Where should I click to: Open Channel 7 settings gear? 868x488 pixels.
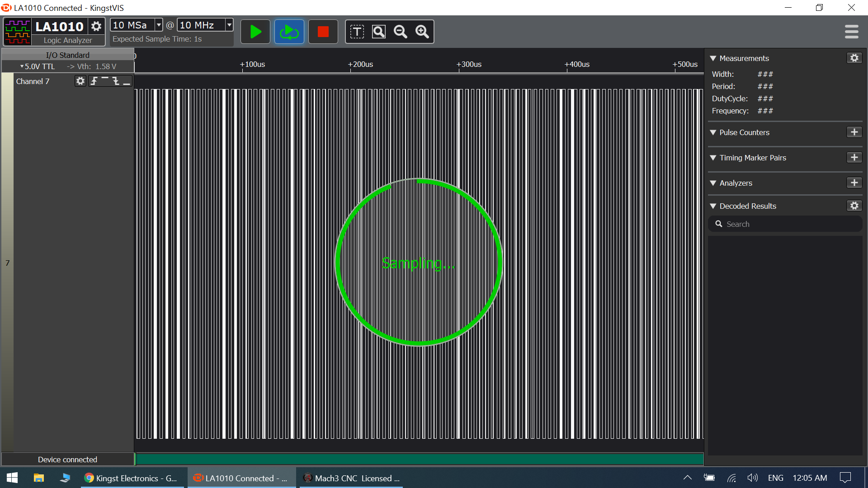80,81
